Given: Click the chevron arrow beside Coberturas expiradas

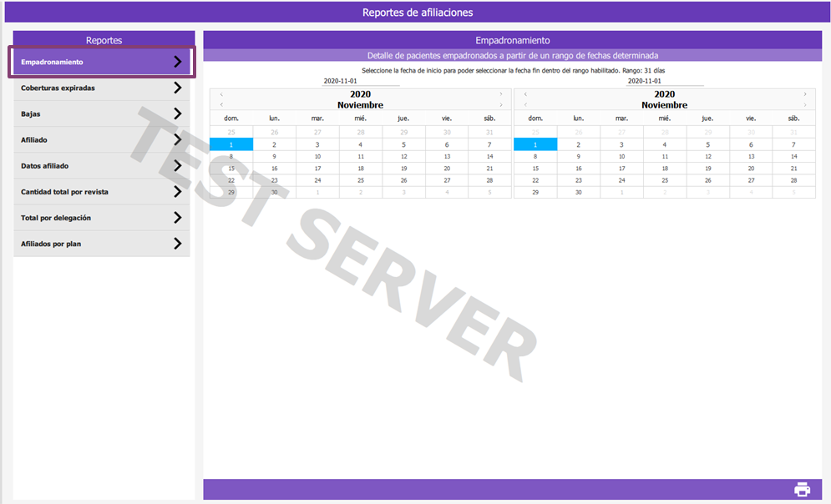Looking at the screenshot, I should pos(178,88).
